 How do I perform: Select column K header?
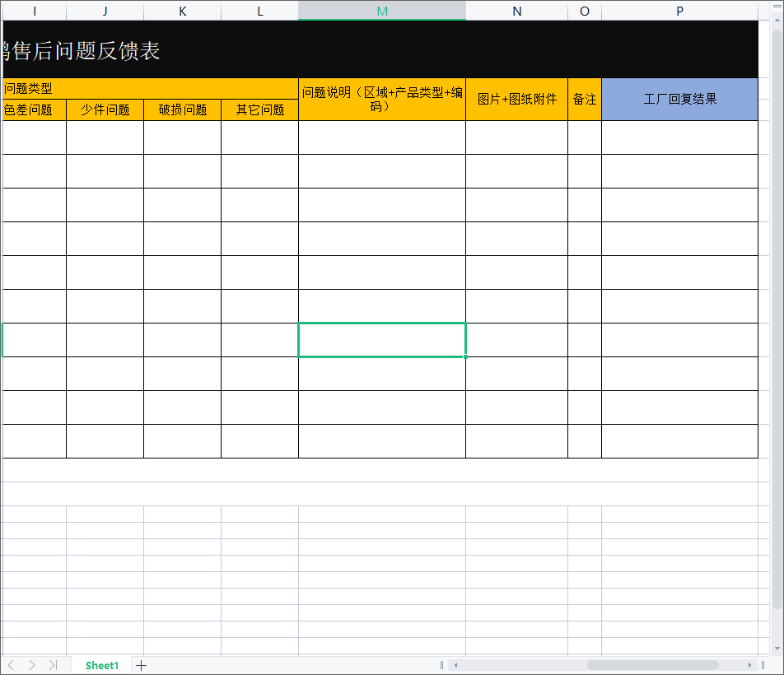tap(183, 11)
